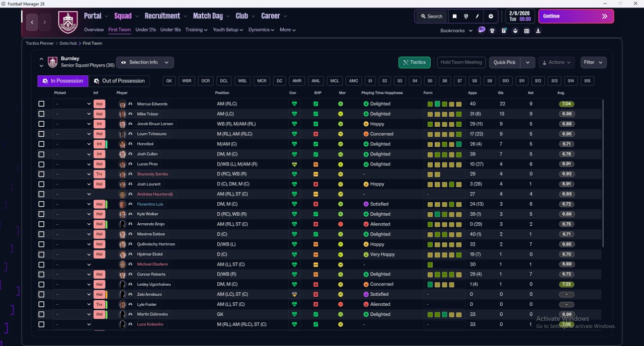
Task: Open the Career menu
Action: 274,16
